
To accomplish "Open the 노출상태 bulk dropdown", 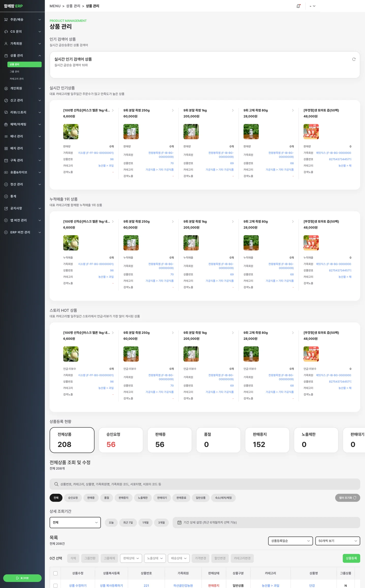I will coord(155,558).
